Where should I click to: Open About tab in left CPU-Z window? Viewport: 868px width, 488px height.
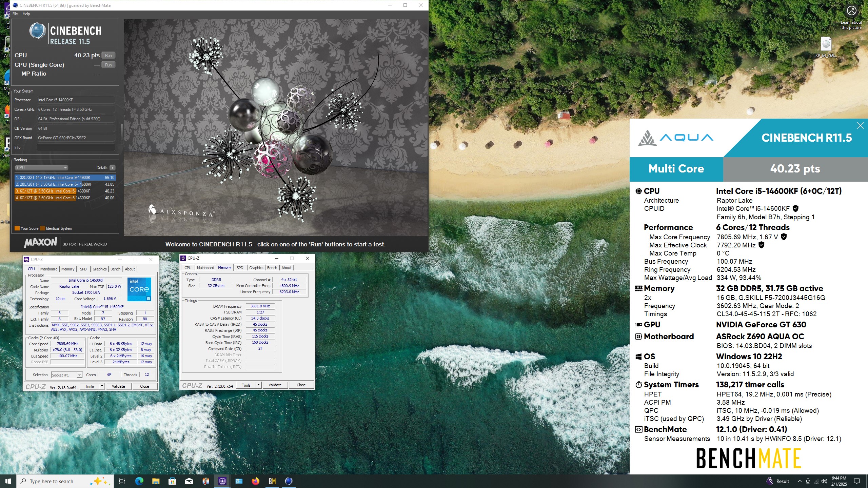click(130, 269)
